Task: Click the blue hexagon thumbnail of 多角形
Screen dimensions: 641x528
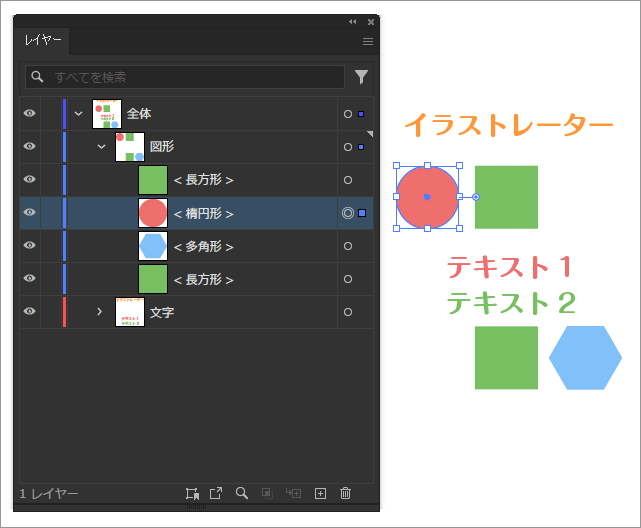Action: tap(153, 246)
